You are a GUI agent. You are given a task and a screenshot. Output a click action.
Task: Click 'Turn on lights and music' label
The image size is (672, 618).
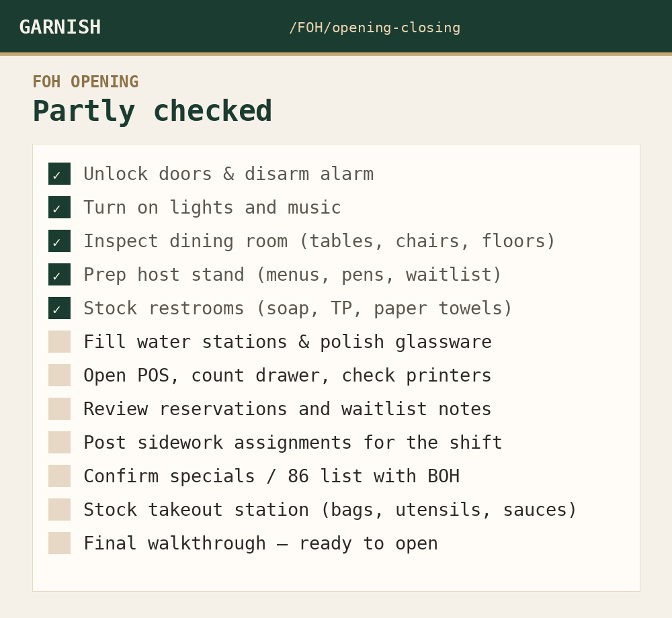[x=212, y=208]
